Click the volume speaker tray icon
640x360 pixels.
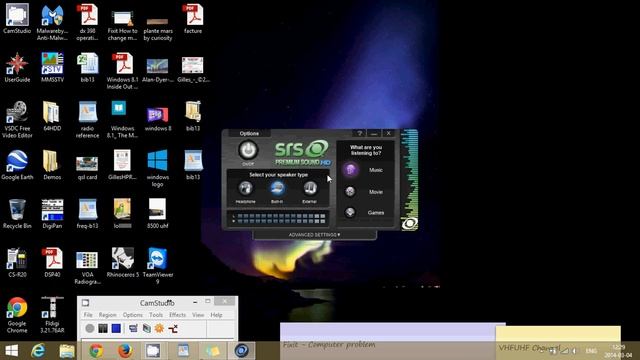click(574, 351)
